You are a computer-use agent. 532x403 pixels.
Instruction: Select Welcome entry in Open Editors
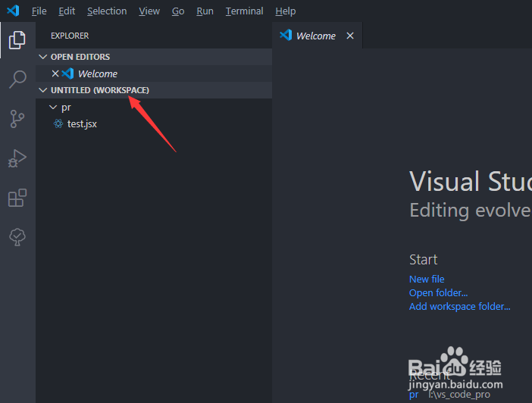point(154,73)
